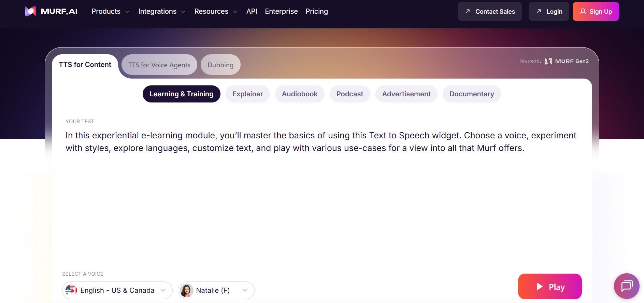Open the Resources menu
Screen dimensions: 644x303
(216, 11)
